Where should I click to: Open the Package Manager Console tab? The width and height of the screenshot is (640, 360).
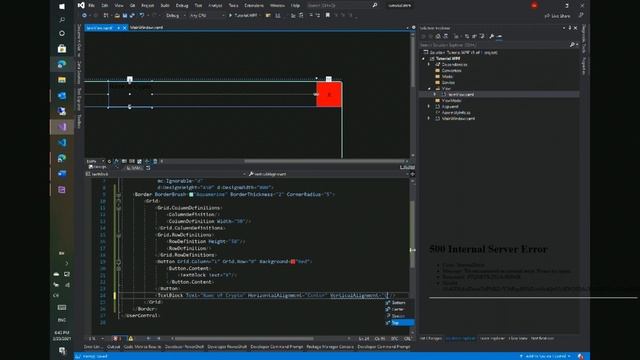(330, 347)
